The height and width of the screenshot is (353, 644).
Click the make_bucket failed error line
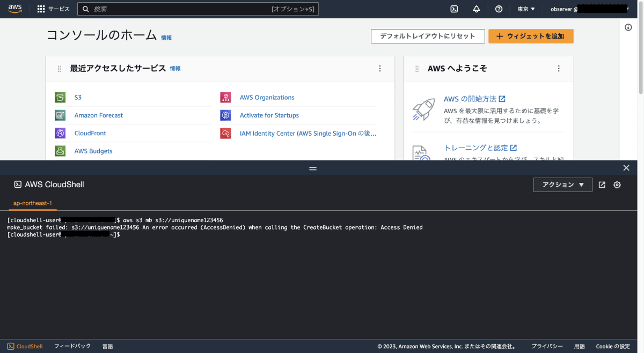pyautogui.click(x=215, y=227)
